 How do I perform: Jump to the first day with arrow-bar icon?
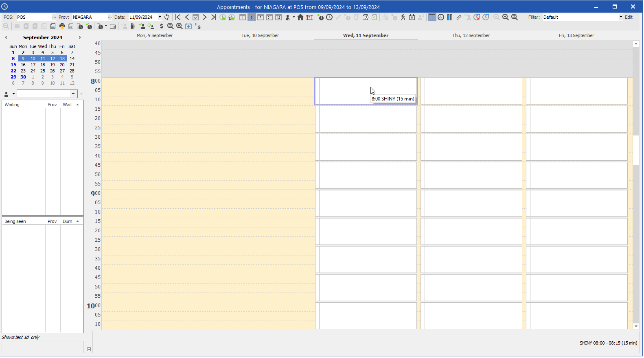click(178, 17)
